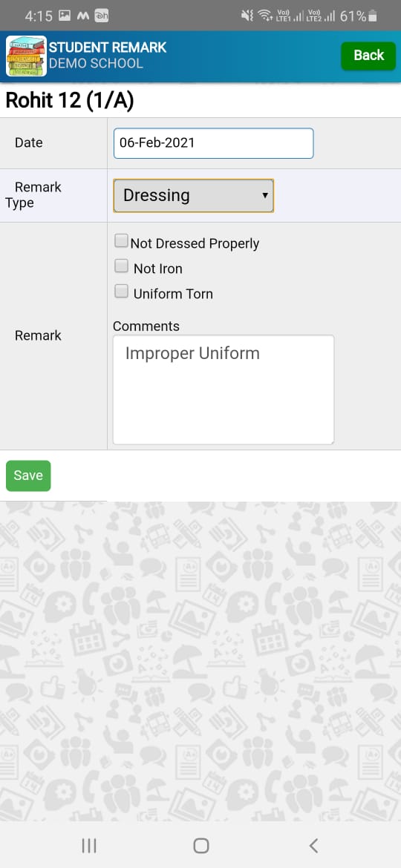This screenshot has height=868, width=401.
Task: Enable the Uniform Torn checkbox
Action: click(x=121, y=291)
